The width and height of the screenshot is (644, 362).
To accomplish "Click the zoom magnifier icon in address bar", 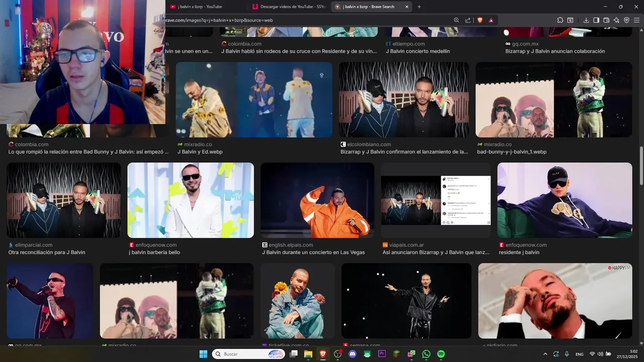I will (x=456, y=20).
